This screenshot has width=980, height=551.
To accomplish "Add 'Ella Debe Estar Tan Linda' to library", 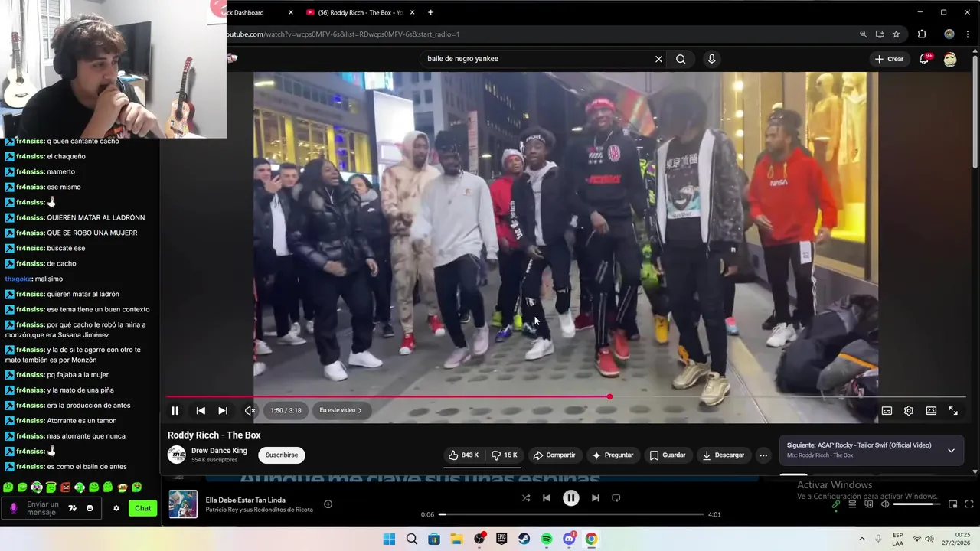I will (x=328, y=504).
